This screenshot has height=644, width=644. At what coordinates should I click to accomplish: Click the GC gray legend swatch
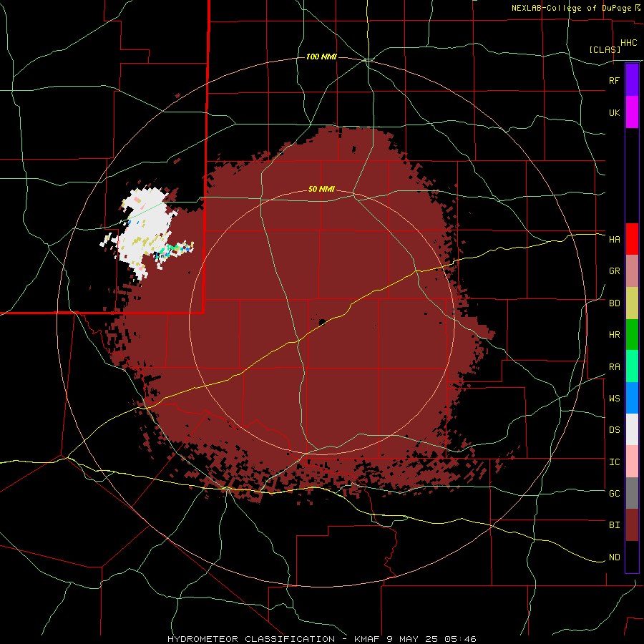click(632, 493)
